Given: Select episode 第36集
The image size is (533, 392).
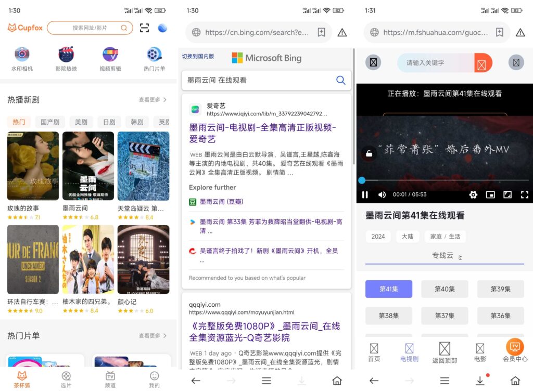Looking at the screenshot, I should point(500,316).
